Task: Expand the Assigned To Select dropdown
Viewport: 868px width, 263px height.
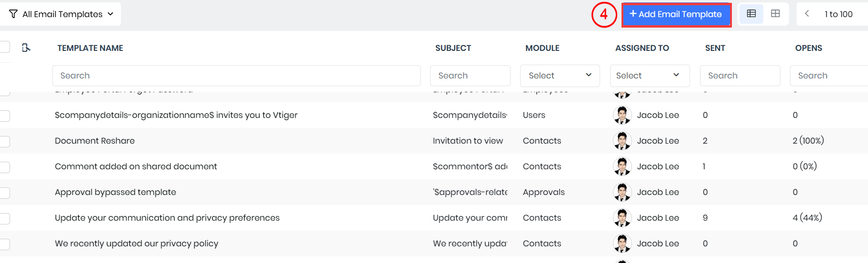Action: tap(650, 76)
